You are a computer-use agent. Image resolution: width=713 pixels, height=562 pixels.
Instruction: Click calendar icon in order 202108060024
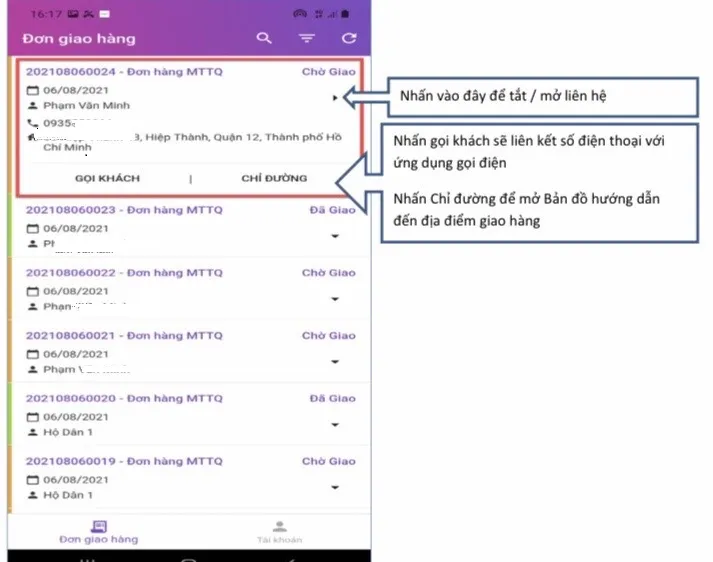(x=32, y=90)
